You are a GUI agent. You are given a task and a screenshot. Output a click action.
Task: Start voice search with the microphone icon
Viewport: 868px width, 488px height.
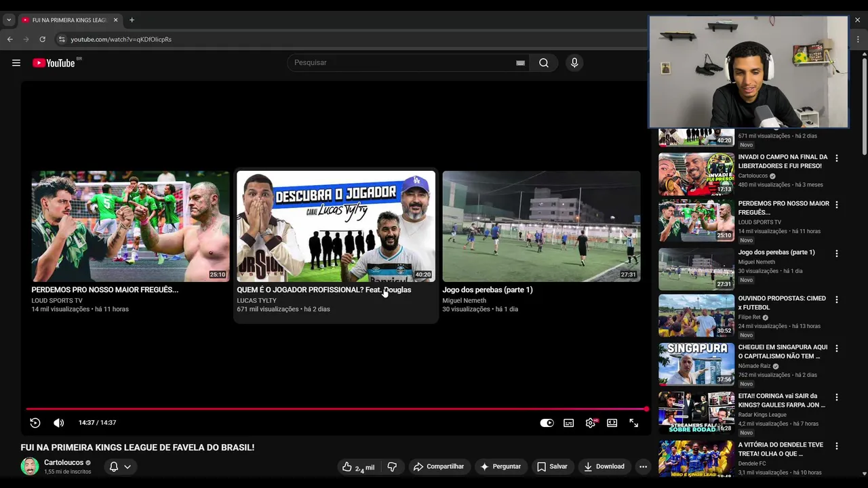point(574,63)
